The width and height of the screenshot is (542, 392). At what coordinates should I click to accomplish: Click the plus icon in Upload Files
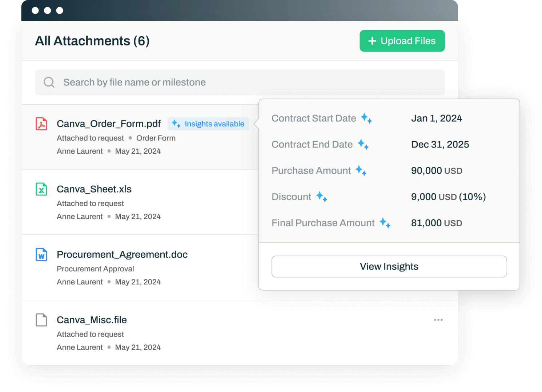tap(372, 41)
